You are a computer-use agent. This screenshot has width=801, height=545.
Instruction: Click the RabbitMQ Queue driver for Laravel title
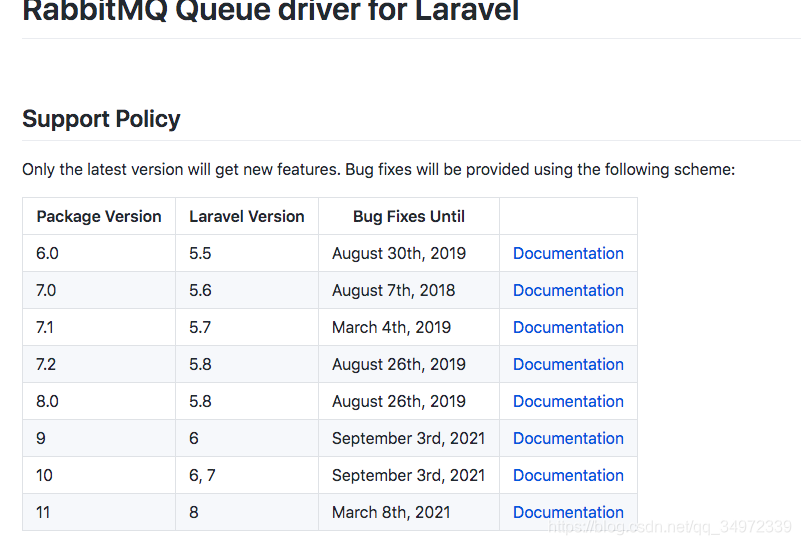pos(271,10)
